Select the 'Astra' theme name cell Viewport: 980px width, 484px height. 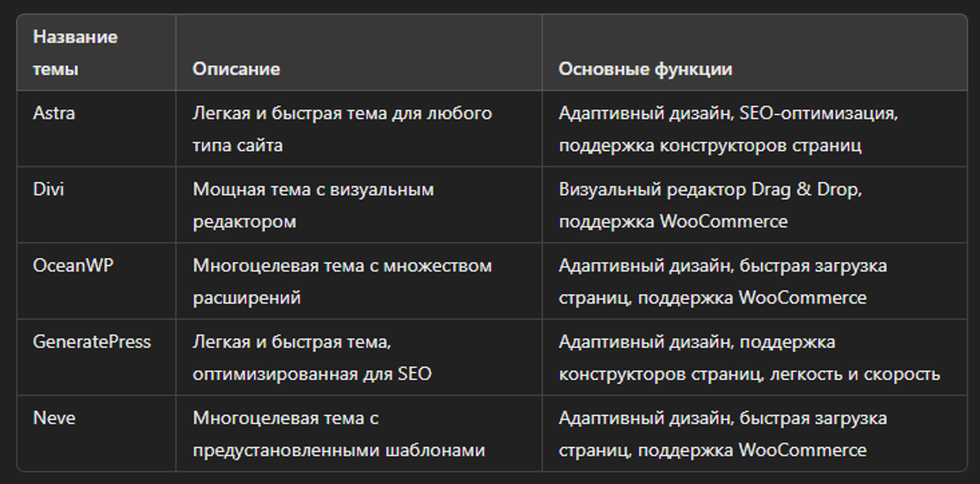pos(96,129)
